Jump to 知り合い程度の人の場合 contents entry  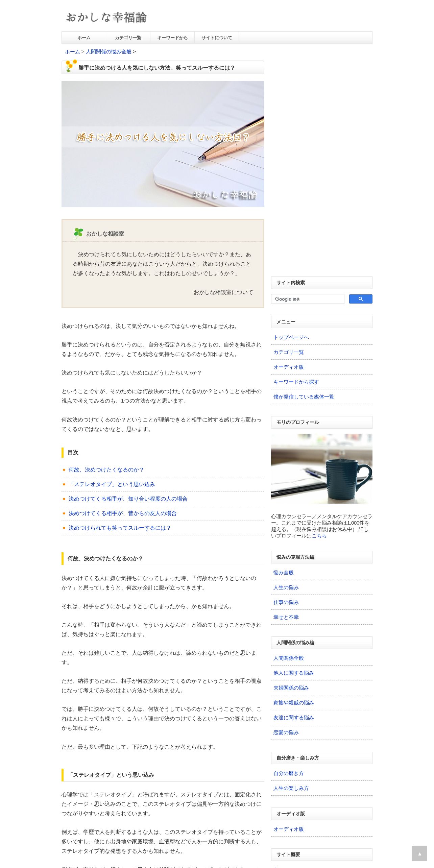coord(128,499)
